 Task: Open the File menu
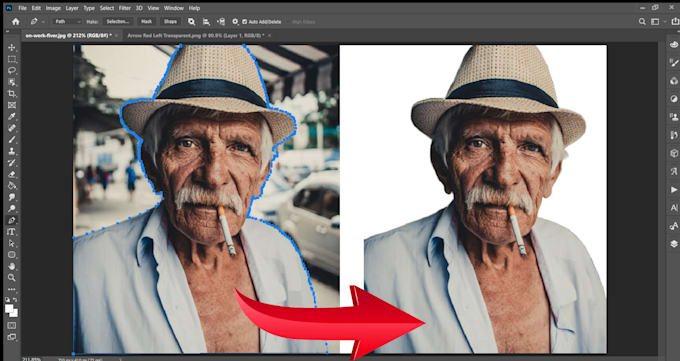(22, 8)
